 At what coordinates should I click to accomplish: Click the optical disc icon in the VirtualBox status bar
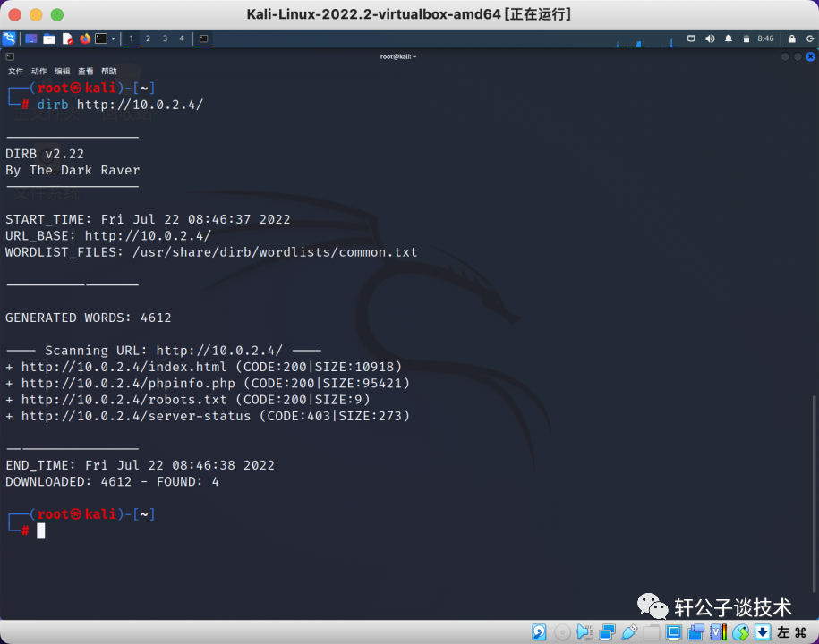coord(562,632)
